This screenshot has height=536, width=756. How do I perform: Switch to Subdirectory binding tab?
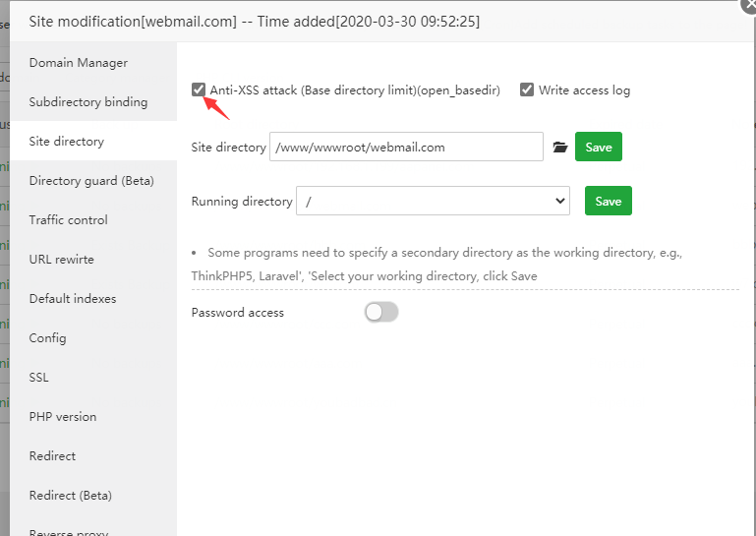pos(88,102)
